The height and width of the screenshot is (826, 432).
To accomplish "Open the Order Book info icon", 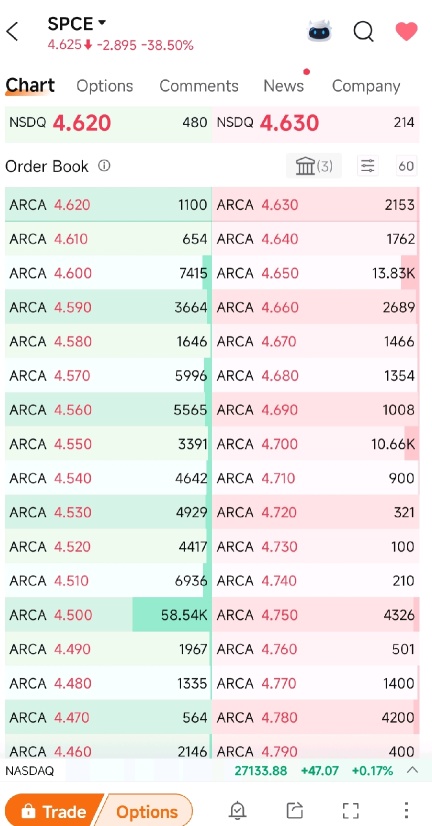I will click(x=104, y=166).
